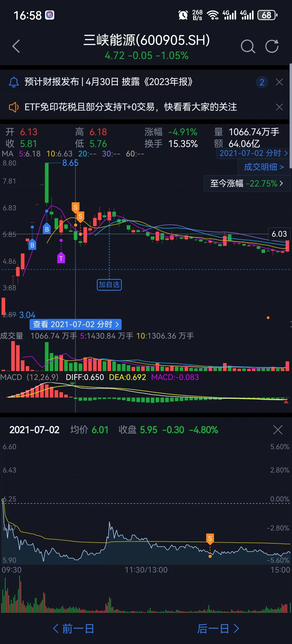Viewport: 292px width, 644px height.
Task: Tap the 涨幅 -4.91% change value
Action: click(x=171, y=132)
